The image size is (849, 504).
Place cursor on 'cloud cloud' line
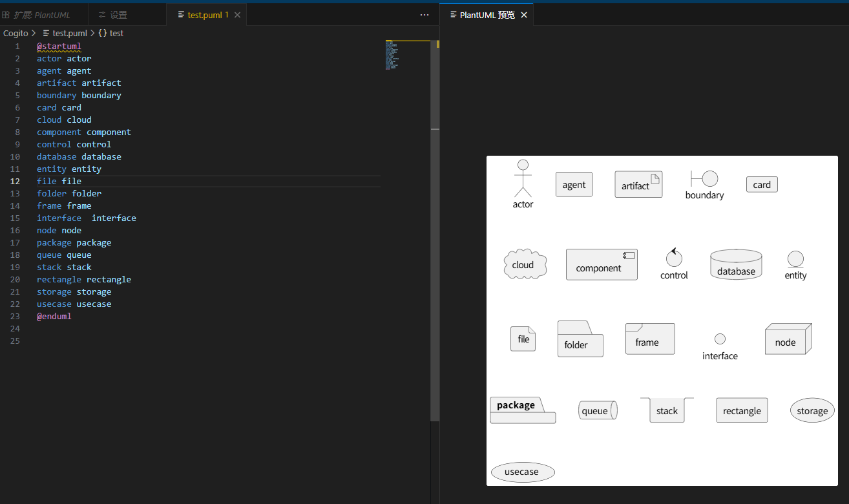64,120
